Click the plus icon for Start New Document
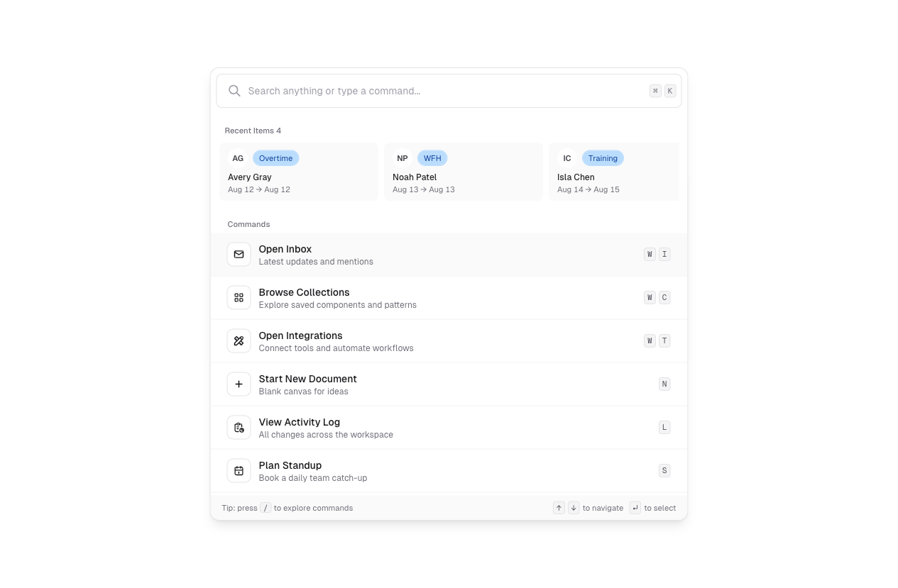The height and width of the screenshot is (588, 898). [239, 384]
